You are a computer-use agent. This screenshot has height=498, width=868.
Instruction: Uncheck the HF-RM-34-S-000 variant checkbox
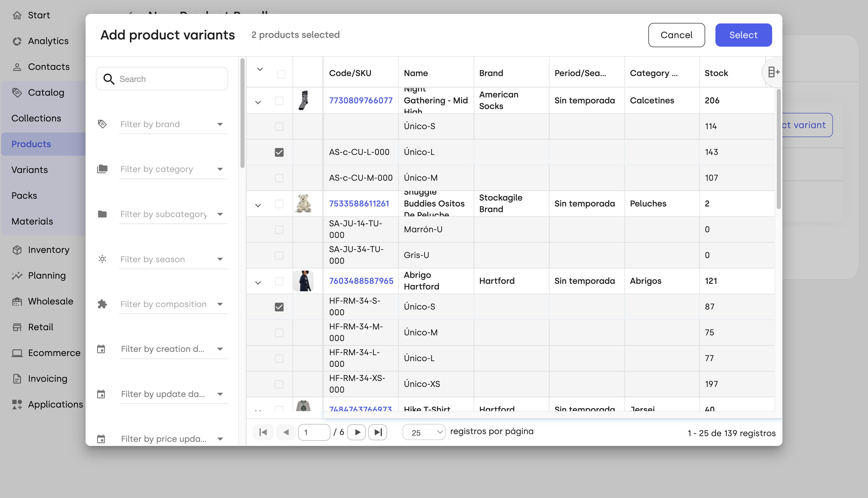pos(279,307)
